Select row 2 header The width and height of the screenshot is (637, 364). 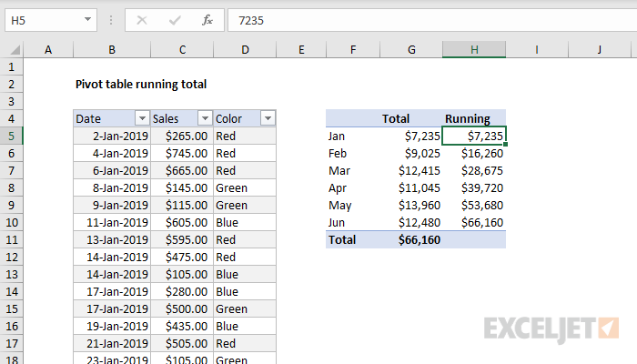pos(11,84)
